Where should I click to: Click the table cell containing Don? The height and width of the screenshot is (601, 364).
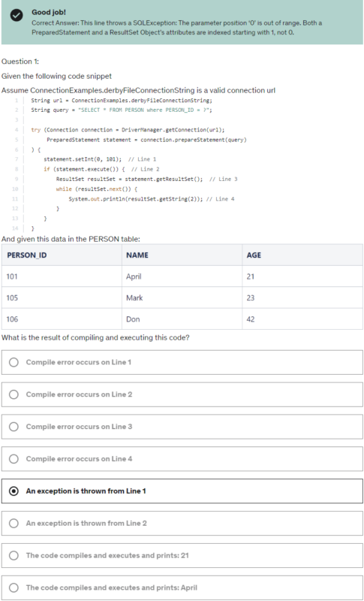click(x=182, y=319)
